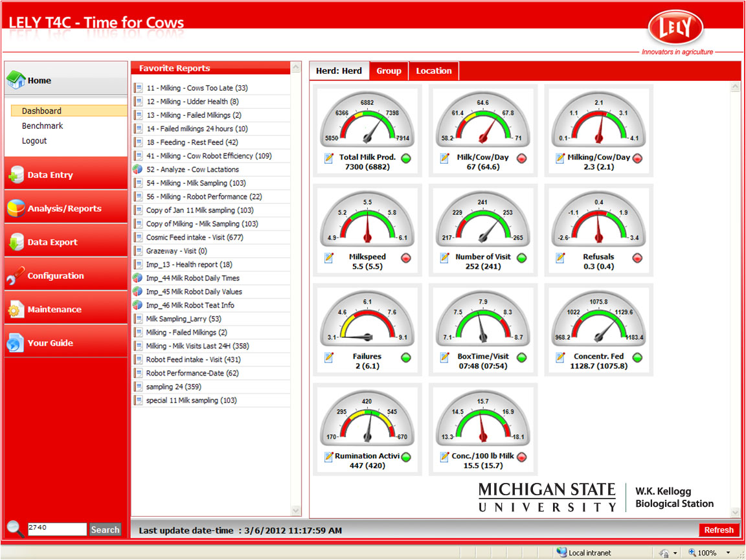Open the protected mode status dropdown arrow
This screenshot has width=746, height=560.
675,553
